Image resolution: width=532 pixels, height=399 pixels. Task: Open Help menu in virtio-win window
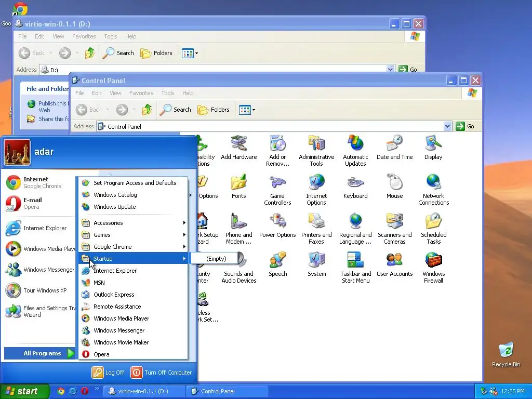[x=130, y=36]
